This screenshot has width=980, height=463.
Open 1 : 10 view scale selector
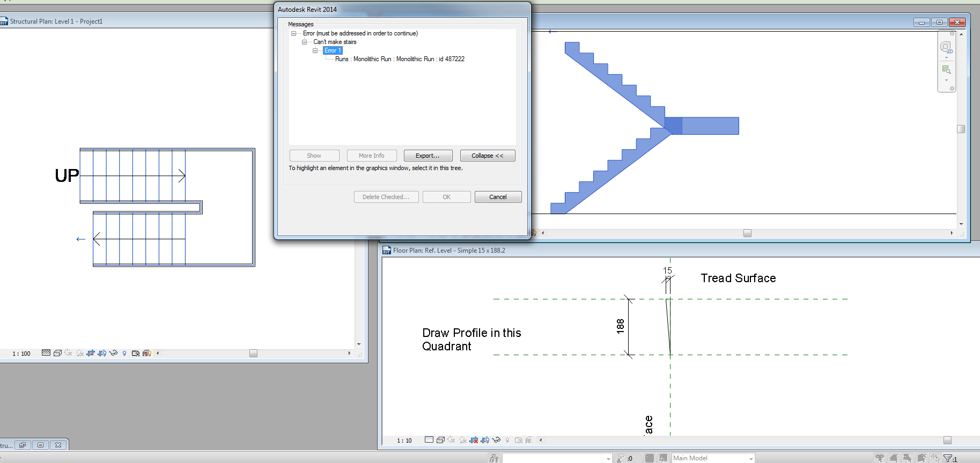[x=404, y=440]
